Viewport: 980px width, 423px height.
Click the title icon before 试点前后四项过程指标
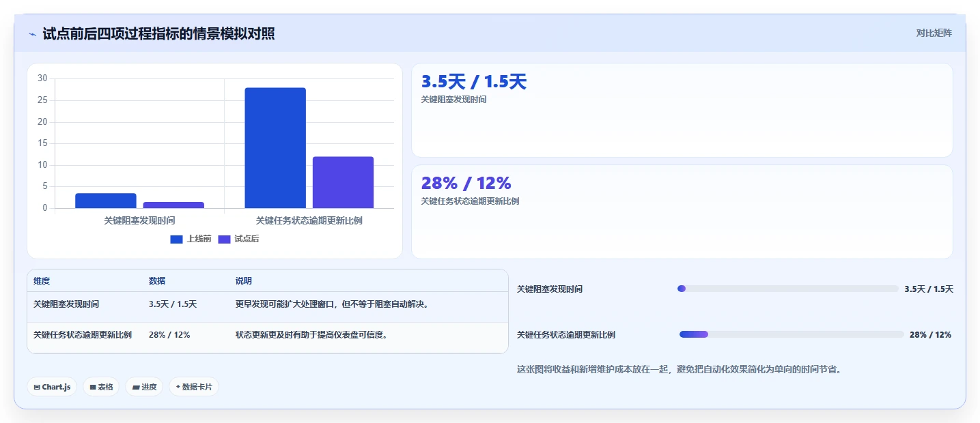[x=33, y=34]
